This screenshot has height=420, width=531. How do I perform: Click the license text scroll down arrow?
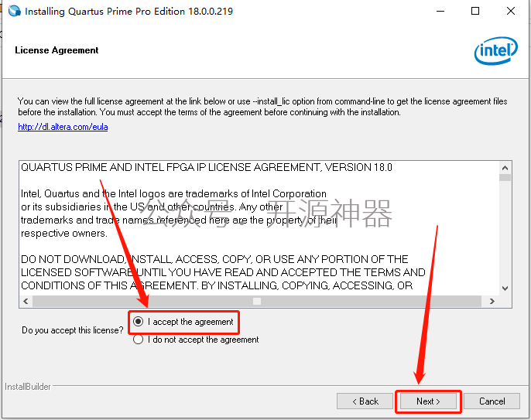tap(505, 289)
